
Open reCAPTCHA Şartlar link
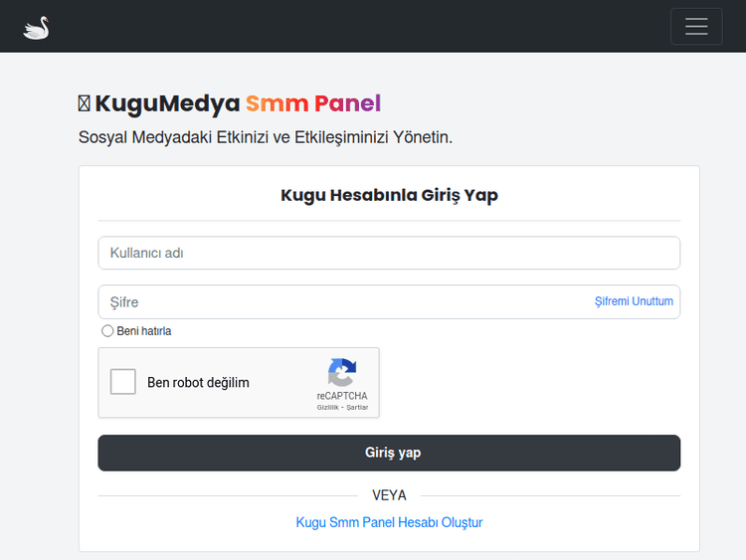tap(357, 407)
